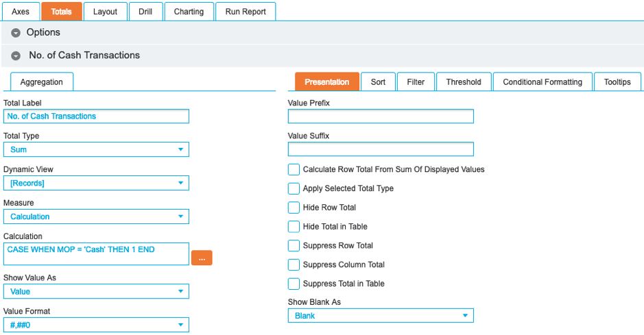Enable Calculate Row Total From Sum checkbox
Screen dimensions: 644x335
coord(294,169)
